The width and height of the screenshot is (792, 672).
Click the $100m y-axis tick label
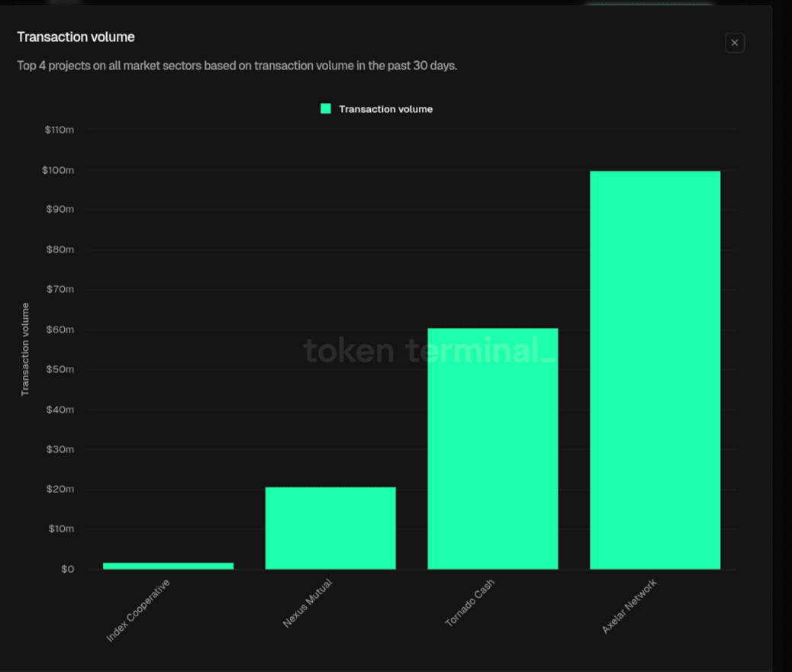(x=59, y=170)
